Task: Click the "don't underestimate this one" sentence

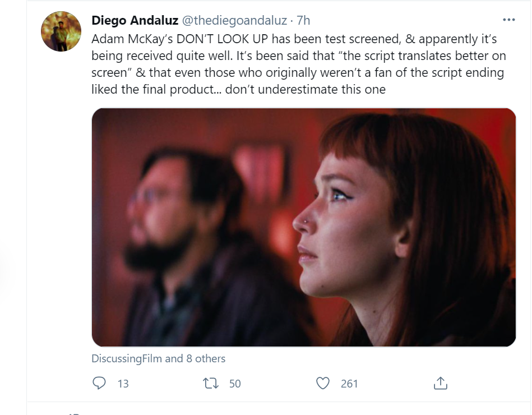Action: tap(306, 90)
